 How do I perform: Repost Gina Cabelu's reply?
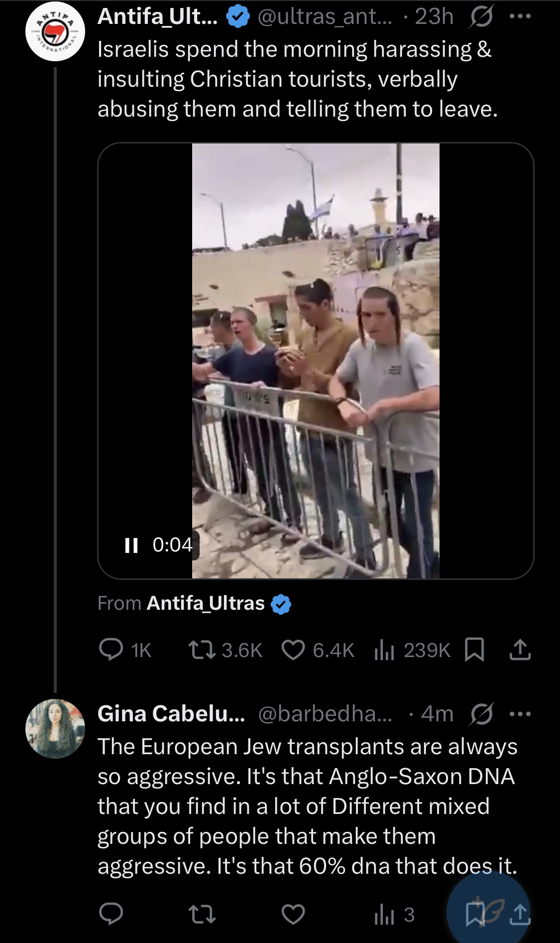point(202,914)
